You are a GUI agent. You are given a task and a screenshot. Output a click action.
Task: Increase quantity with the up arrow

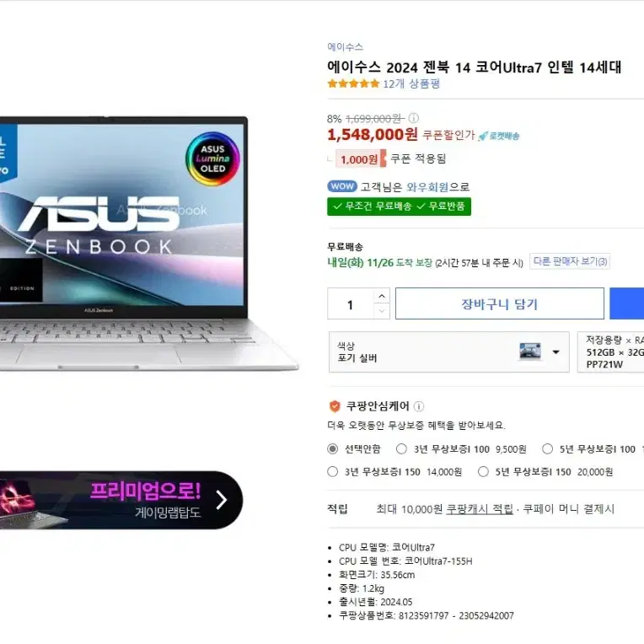click(x=382, y=296)
